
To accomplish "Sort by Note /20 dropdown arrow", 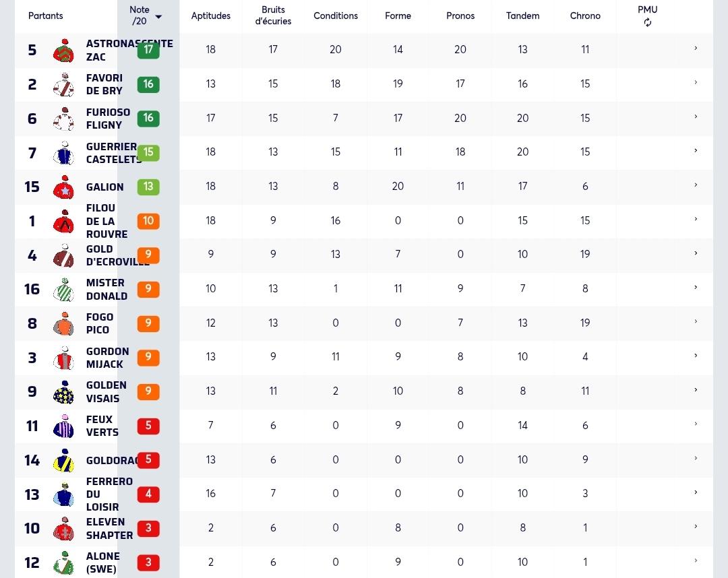I will pos(158,17).
